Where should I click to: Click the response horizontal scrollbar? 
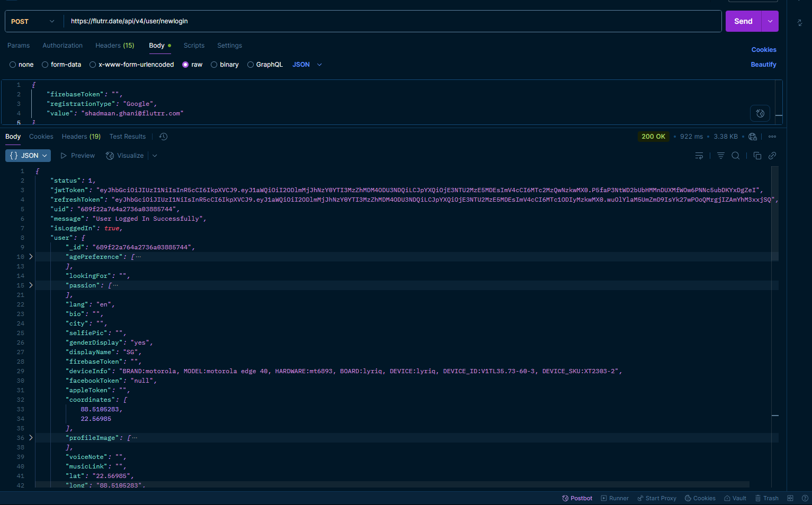point(392,484)
